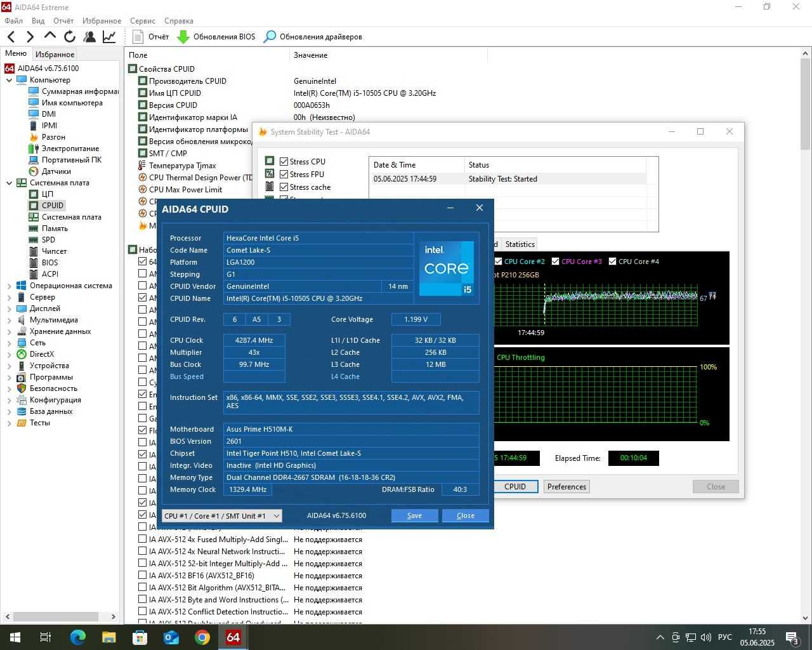812x650 pixels.
Task: Toggle Stress FPU checkbox
Action: (x=284, y=175)
